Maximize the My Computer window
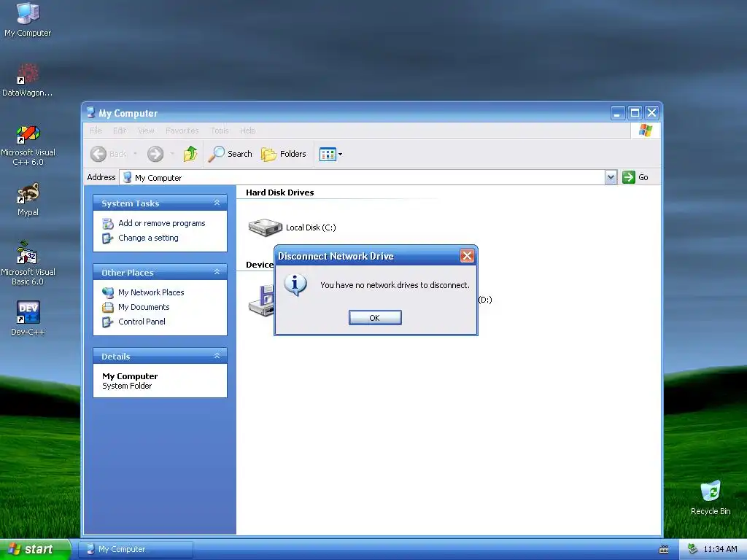The height and width of the screenshot is (560, 747). pyautogui.click(x=635, y=113)
